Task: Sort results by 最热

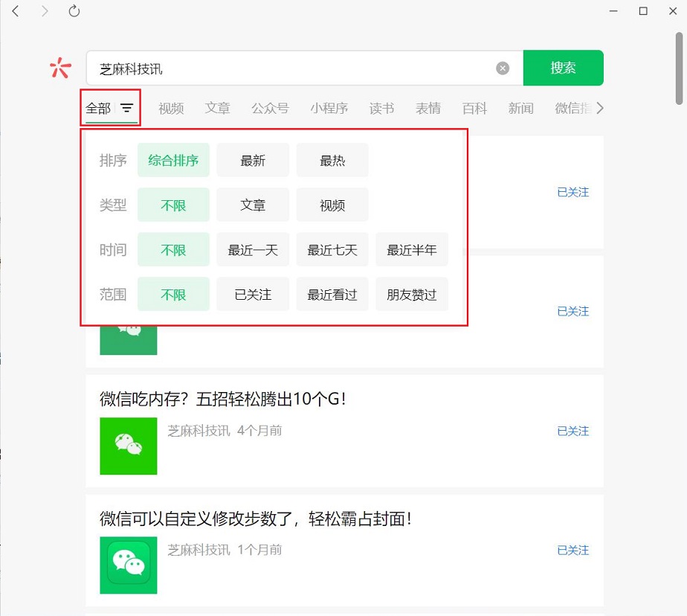Action: point(332,160)
